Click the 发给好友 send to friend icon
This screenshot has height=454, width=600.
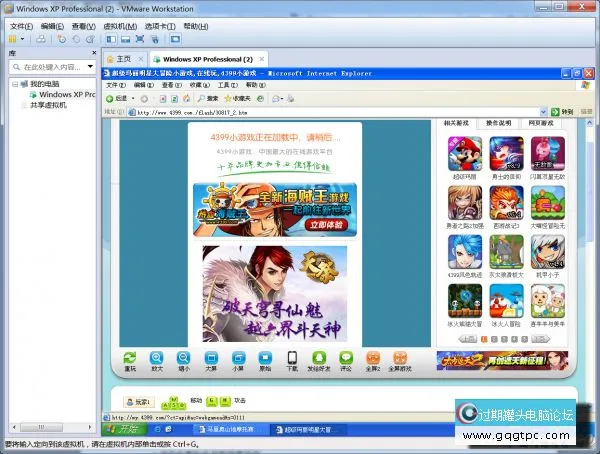[x=319, y=358]
